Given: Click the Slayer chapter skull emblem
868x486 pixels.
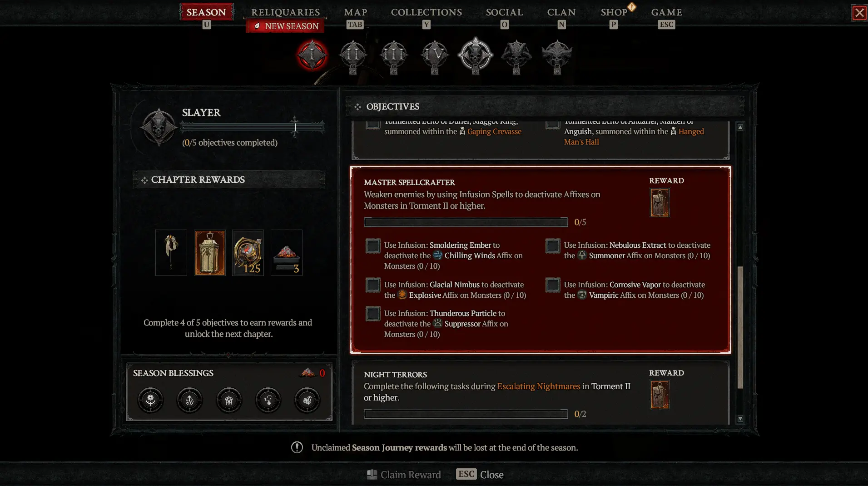Looking at the screenshot, I should (x=159, y=127).
